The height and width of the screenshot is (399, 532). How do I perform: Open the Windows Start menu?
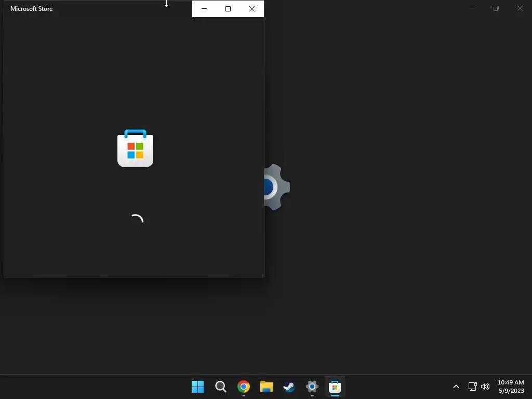(197, 387)
